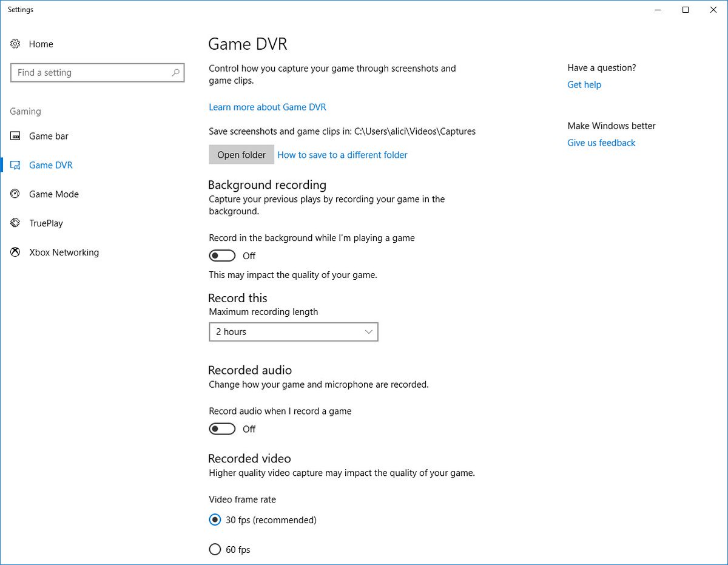728x565 pixels.
Task: Navigate to Xbox Networking
Action: (64, 252)
